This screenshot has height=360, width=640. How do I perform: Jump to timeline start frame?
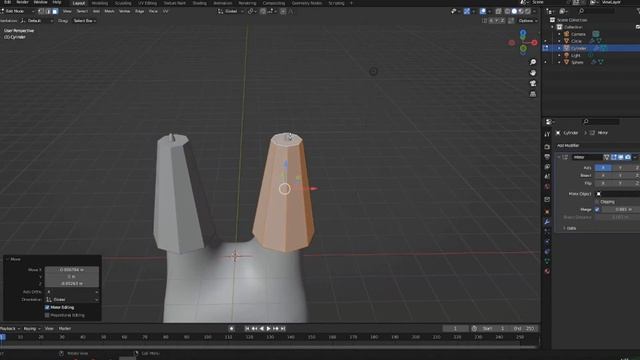tap(247, 329)
